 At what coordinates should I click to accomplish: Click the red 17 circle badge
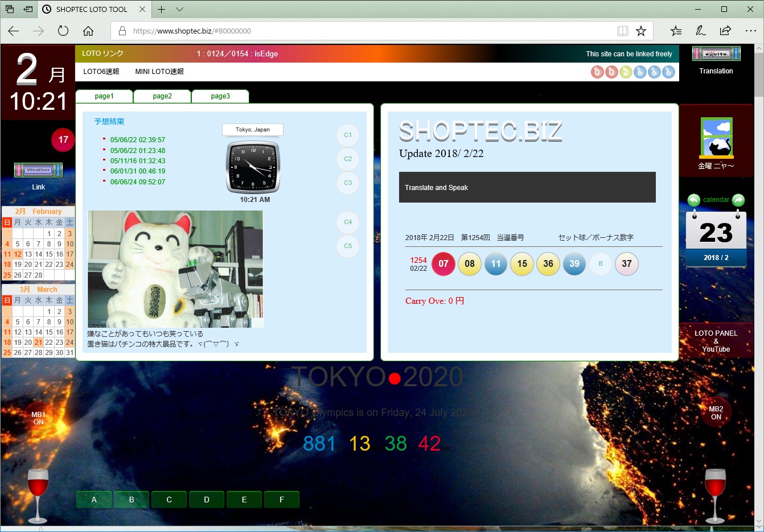(63, 140)
